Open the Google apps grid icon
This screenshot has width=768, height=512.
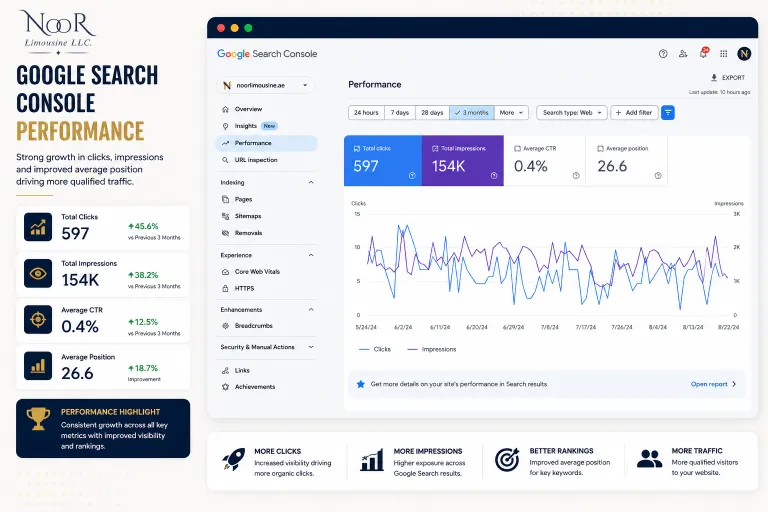point(723,54)
